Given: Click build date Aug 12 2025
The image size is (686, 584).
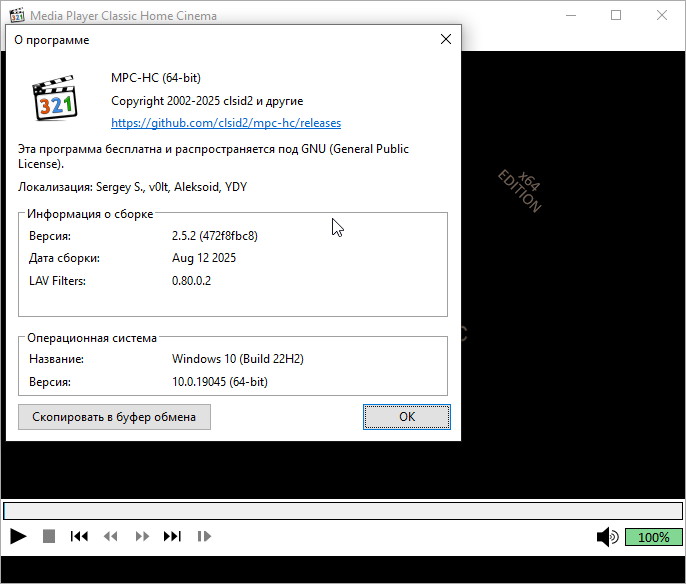Looking at the screenshot, I should pyautogui.click(x=204, y=258).
